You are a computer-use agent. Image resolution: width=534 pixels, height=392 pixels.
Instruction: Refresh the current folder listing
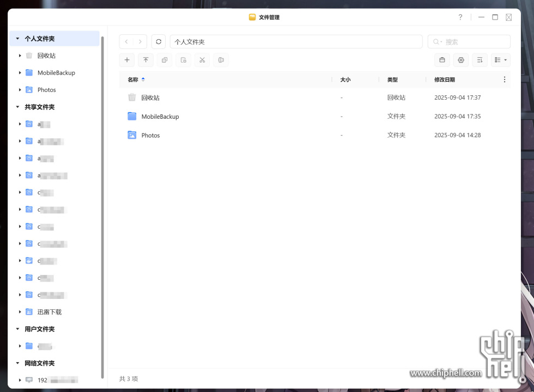tap(159, 41)
